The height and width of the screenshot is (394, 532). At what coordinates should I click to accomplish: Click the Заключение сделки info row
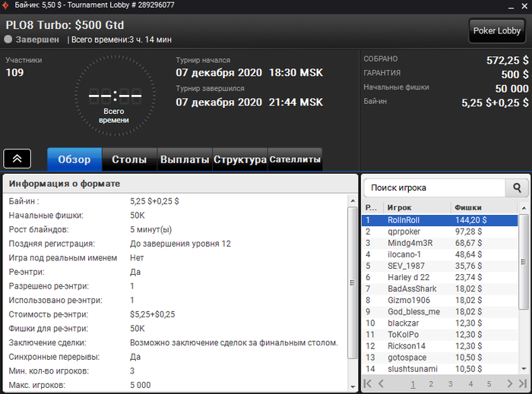pos(176,343)
